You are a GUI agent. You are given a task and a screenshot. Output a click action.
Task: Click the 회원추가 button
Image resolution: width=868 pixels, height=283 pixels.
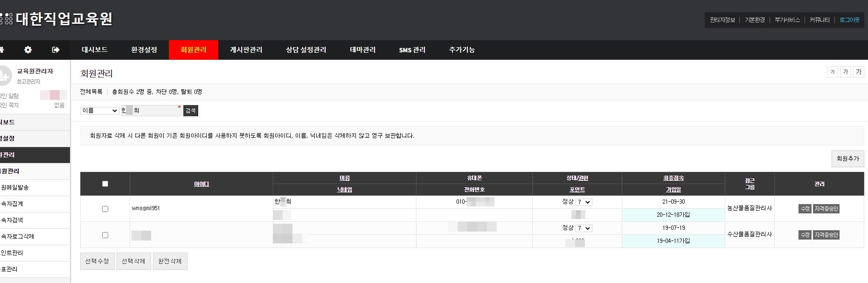click(847, 159)
